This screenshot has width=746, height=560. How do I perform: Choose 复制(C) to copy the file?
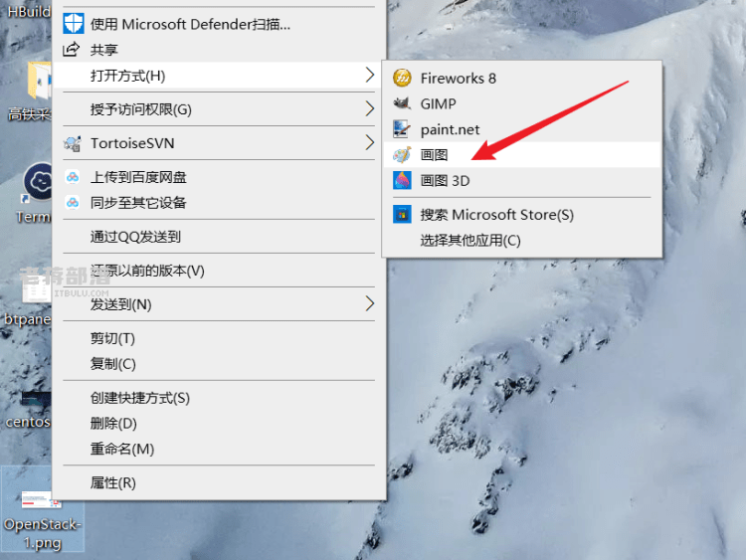pyautogui.click(x=219, y=364)
